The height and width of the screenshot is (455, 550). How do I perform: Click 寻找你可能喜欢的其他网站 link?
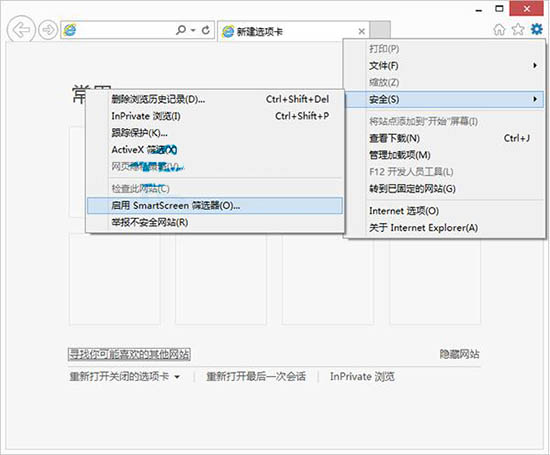[x=129, y=354]
